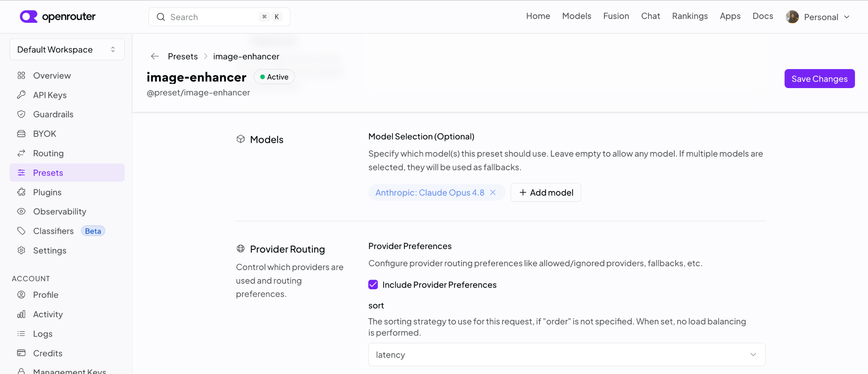Click the back arrow beside Presets breadcrumb

[155, 56]
